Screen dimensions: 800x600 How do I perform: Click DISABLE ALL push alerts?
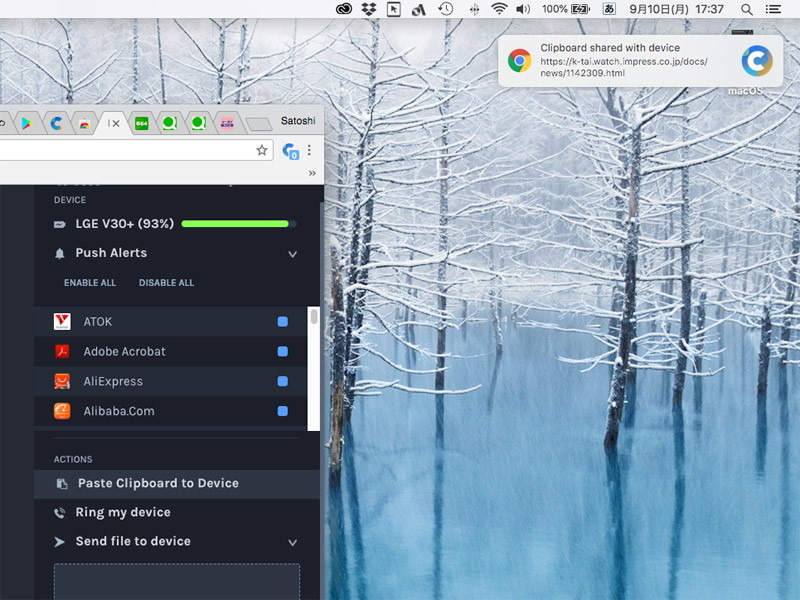point(166,283)
